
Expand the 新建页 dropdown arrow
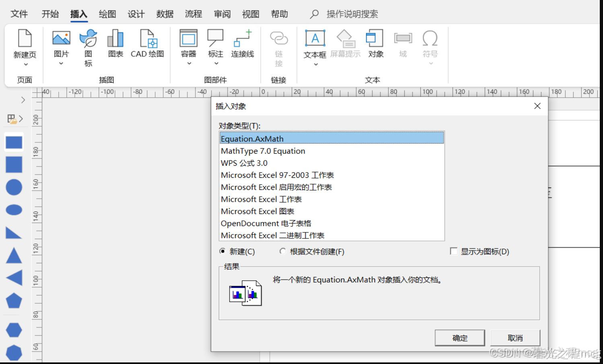(x=25, y=64)
